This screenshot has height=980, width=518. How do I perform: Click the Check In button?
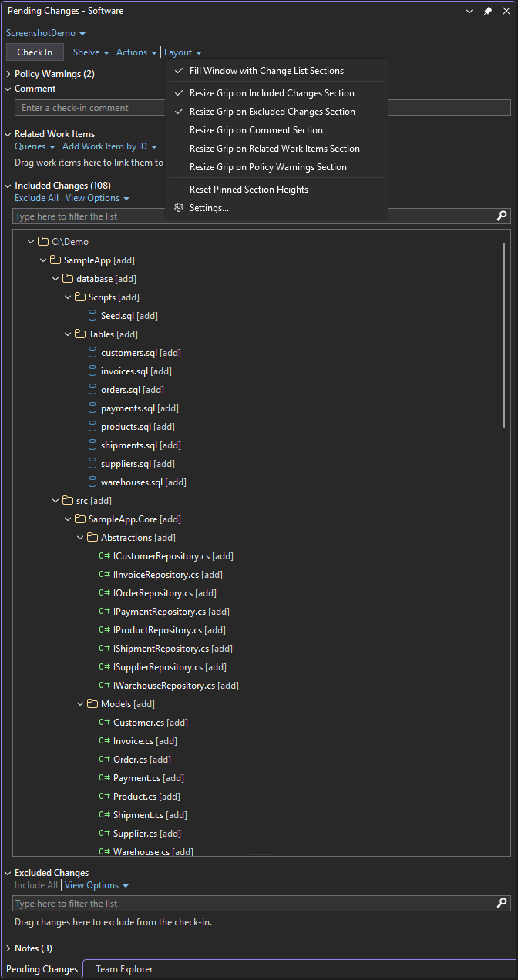pyautogui.click(x=35, y=52)
